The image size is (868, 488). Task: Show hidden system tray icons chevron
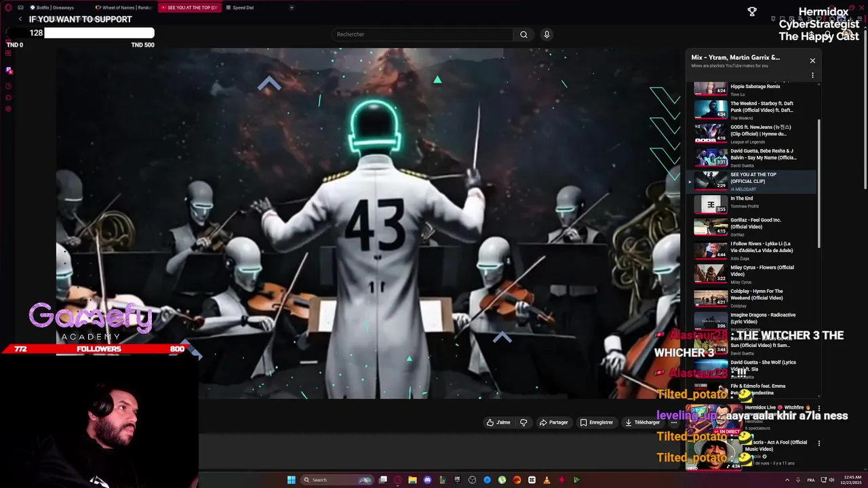787,480
